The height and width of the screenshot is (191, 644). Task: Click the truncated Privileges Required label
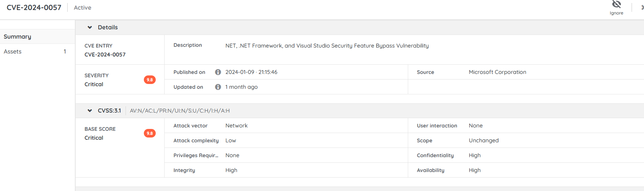(196, 155)
